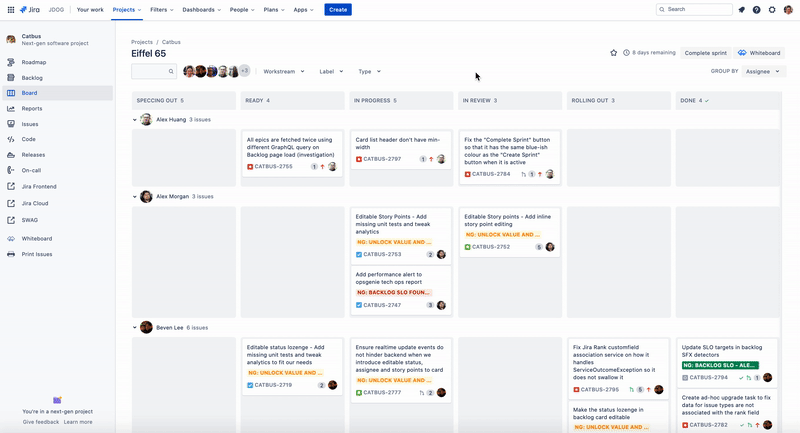Screen dimensions: 800x433
Task: Click assignee avatar on CATBUS-2755 card
Action: tap(332, 166)
